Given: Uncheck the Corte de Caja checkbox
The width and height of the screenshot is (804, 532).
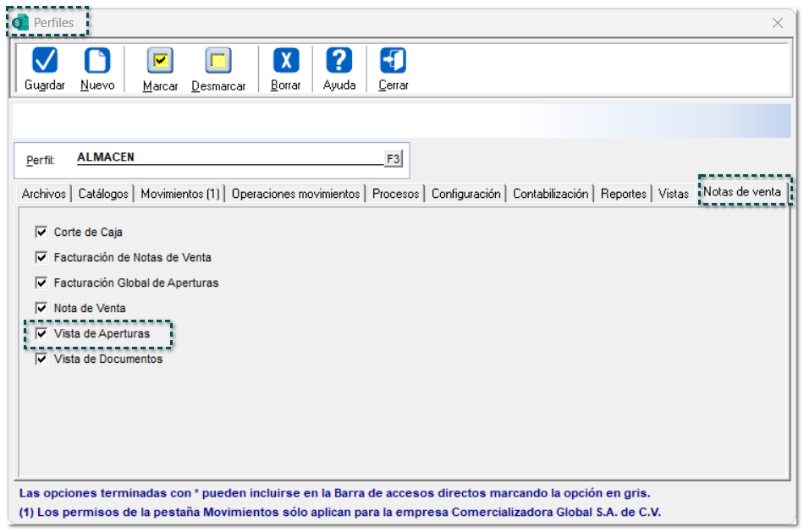Looking at the screenshot, I should [x=41, y=232].
